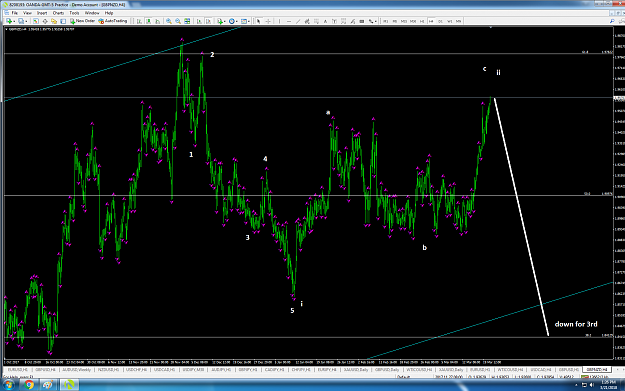This screenshot has height=391, width=625.
Task: Click the New Order button
Action: [x=83, y=21]
